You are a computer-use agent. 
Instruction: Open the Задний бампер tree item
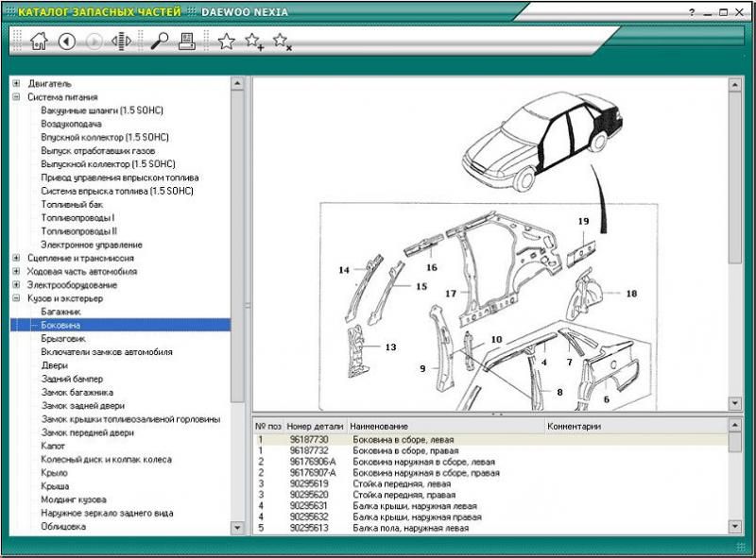[72, 379]
